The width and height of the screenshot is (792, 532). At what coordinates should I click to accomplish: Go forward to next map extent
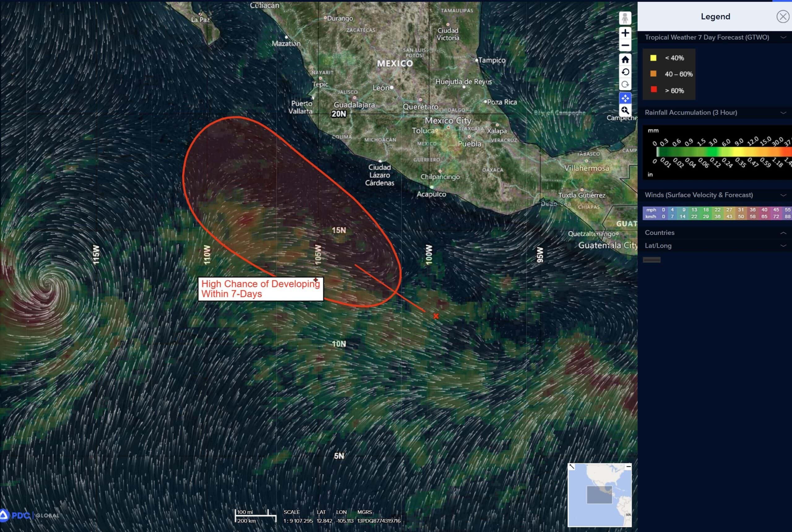[x=625, y=84]
